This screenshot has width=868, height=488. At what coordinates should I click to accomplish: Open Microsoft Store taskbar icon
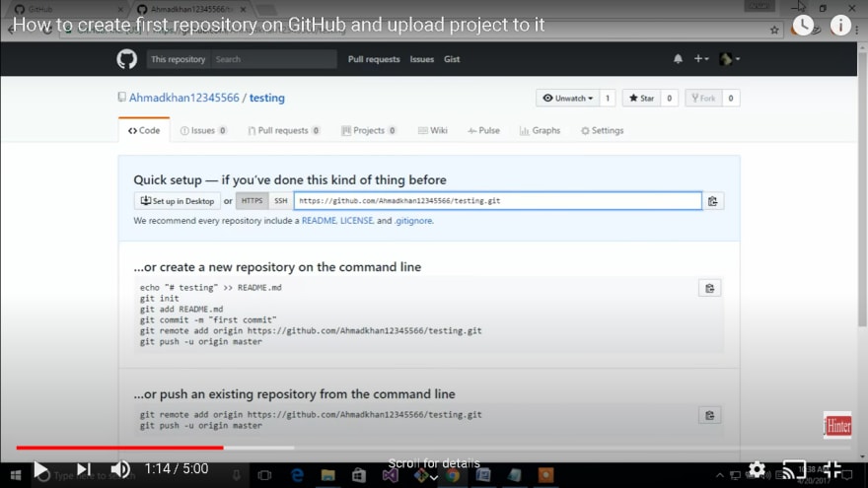(359, 475)
